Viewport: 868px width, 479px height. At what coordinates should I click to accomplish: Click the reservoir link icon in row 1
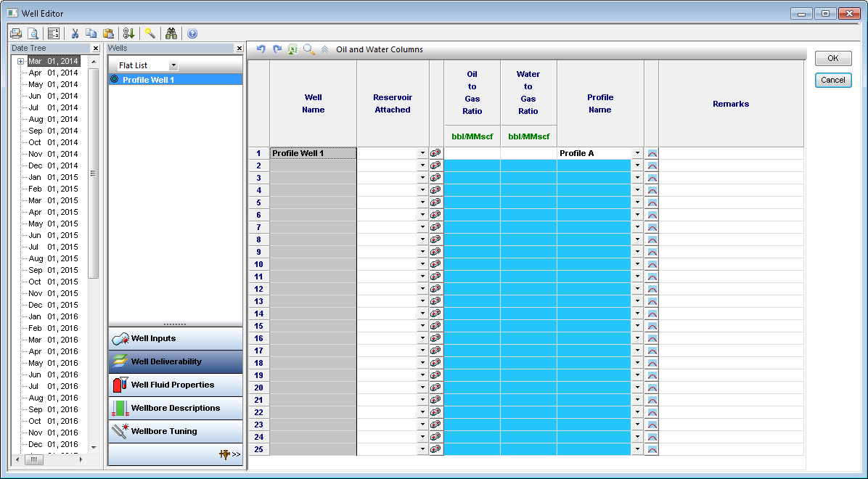[435, 154]
